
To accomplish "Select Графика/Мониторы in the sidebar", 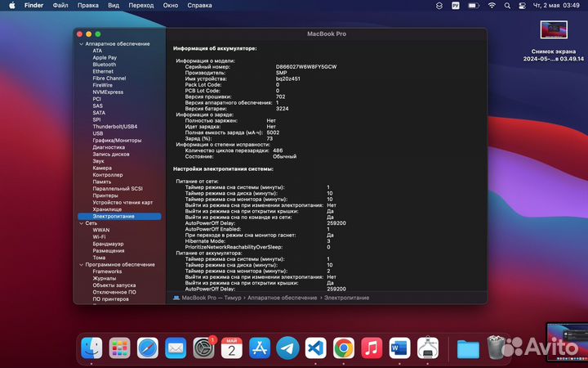I will tap(117, 141).
